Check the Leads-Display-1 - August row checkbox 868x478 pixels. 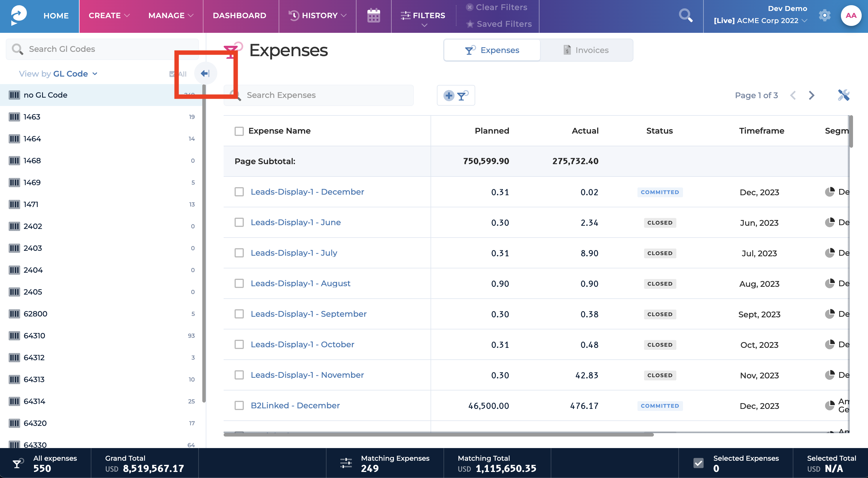[239, 283]
